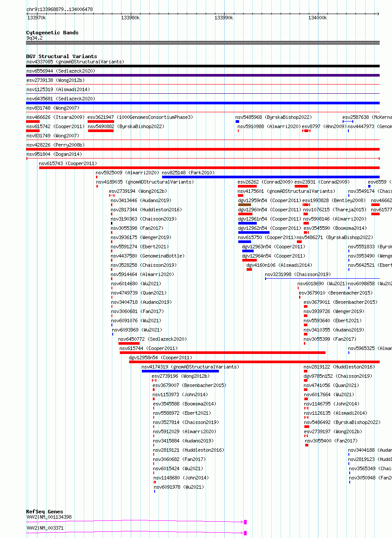The image size is (392, 538).
Task: Click the nsv3055398 Fan2017 label
Action: click(137, 228)
